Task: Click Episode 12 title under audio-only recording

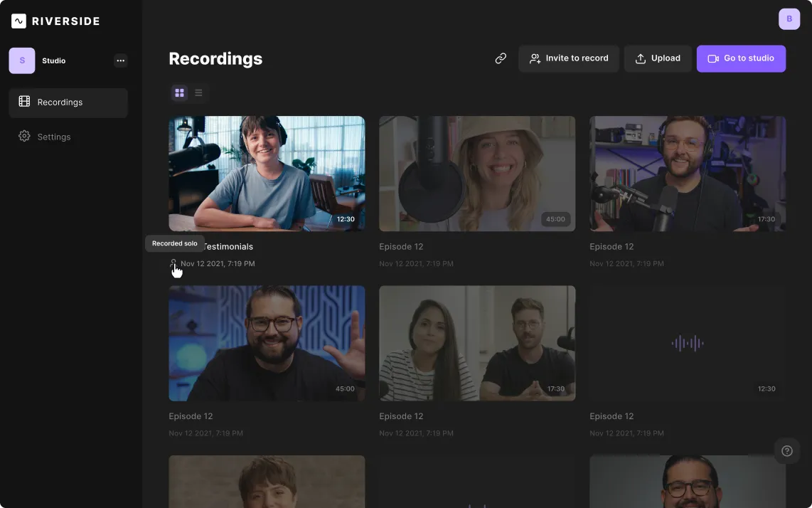Action: point(611,416)
